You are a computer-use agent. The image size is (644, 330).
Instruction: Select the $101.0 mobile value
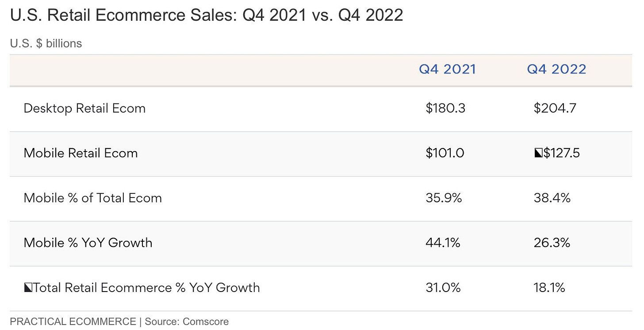pyautogui.click(x=445, y=153)
